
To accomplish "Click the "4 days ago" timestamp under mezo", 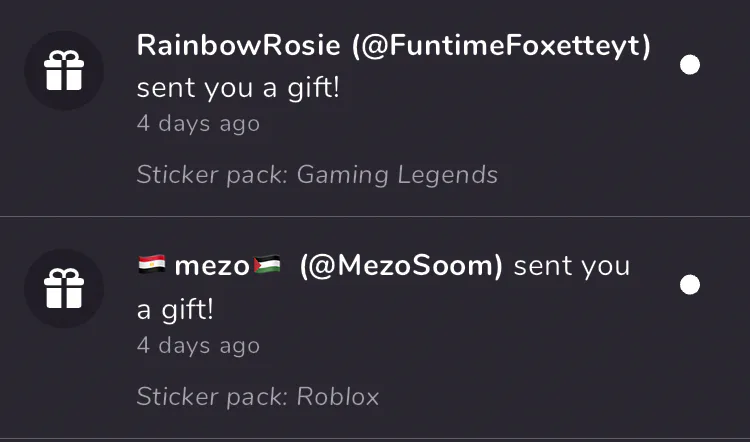I will pyautogui.click(x=198, y=345).
